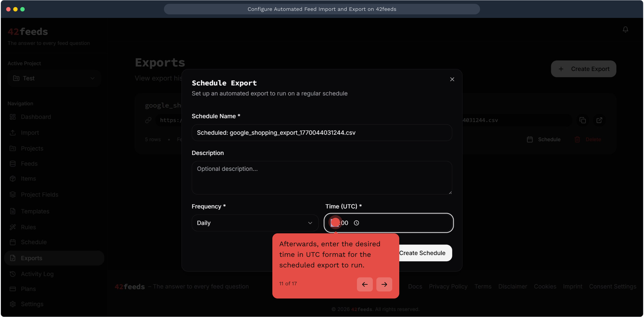The width and height of the screenshot is (644, 317).
Task: Advance to next tour step arrow
Action: click(384, 284)
